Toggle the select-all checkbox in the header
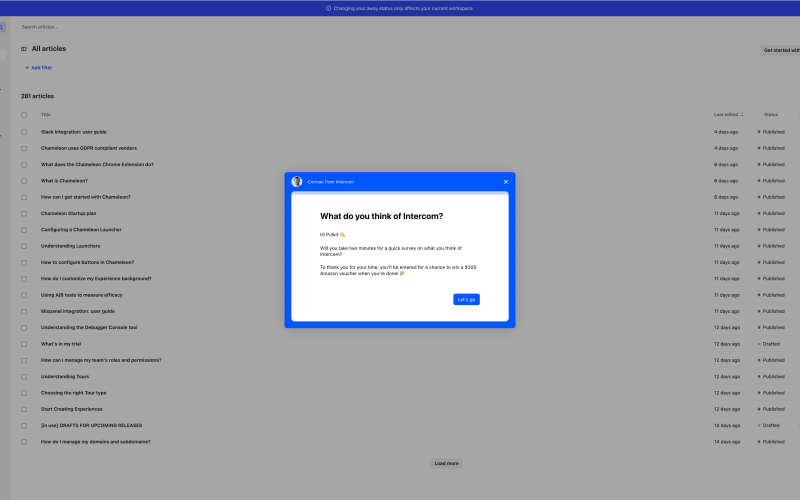This screenshot has width=800, height=500. 24,115
